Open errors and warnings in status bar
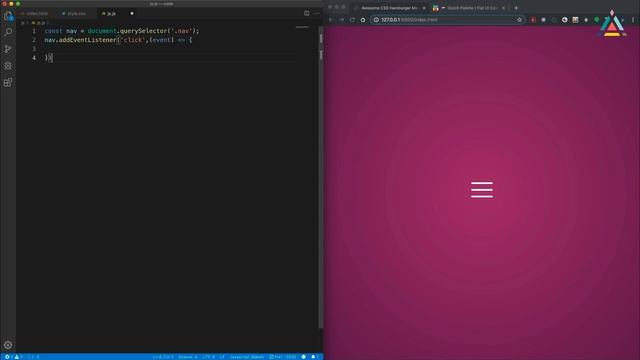Screen dimensions: 640x360 [x=13, y=357]
